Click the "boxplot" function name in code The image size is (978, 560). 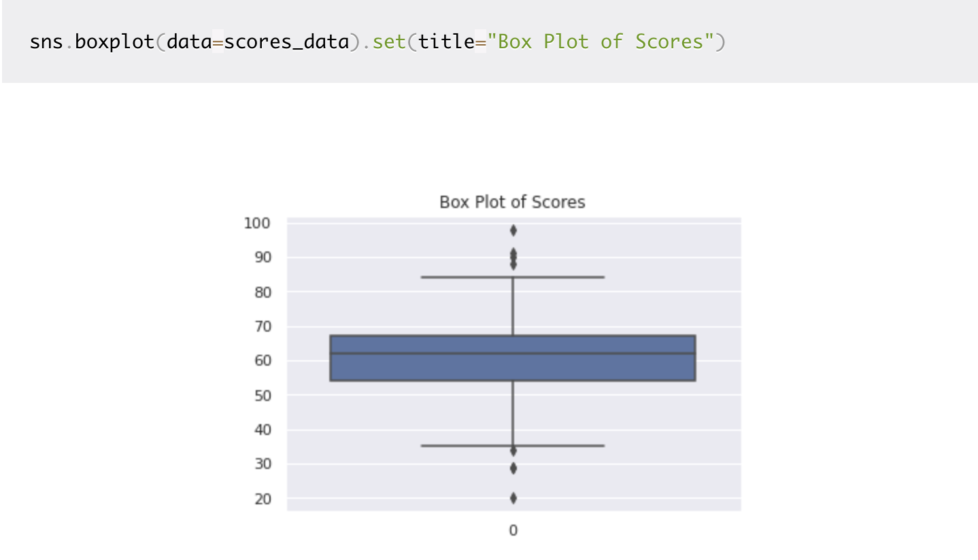point(114,41)
